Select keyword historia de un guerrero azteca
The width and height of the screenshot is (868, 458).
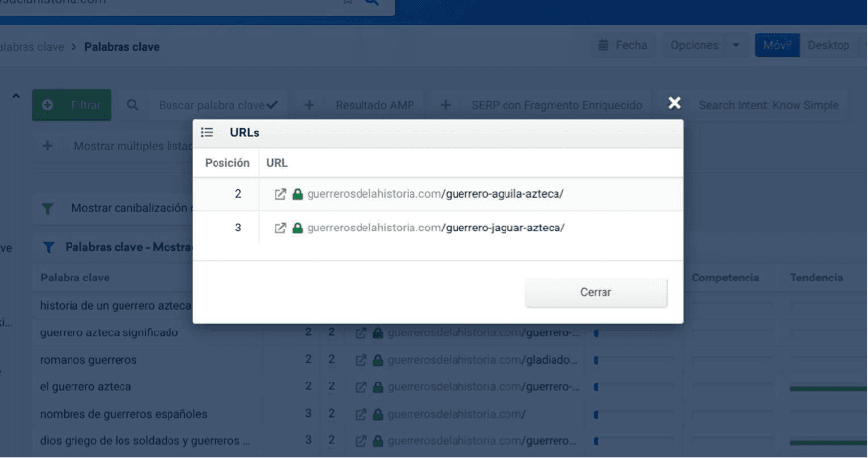pyautogui.click(x=116, y=306)
